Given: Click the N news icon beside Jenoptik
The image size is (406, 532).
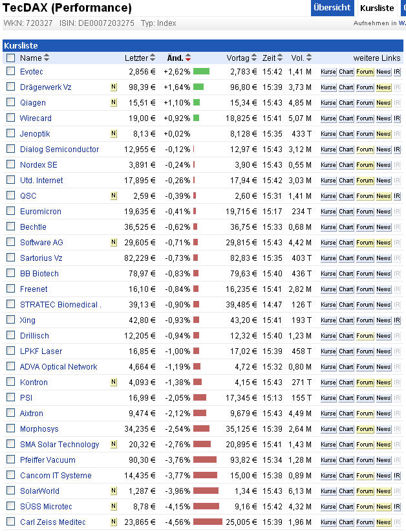Looking at the screenshot, I should click(114, 134).
